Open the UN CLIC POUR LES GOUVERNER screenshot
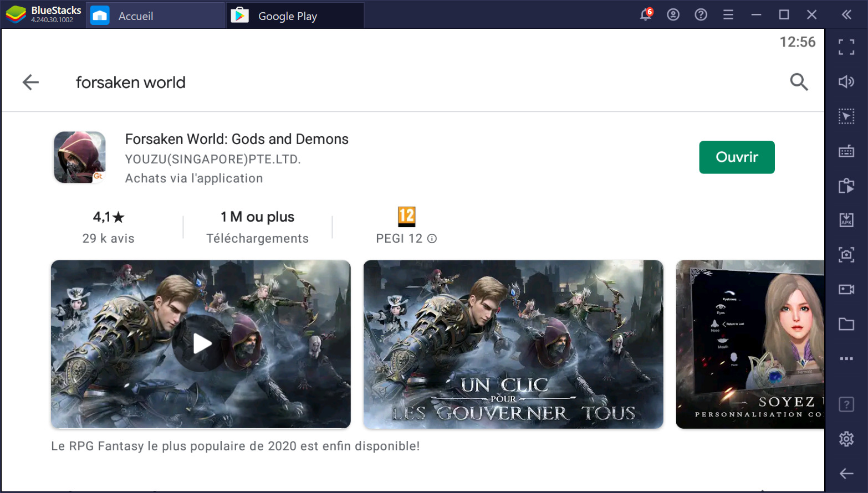Image resolution: width=868 pixels, height=493 pixels. click(x=513, y=344)
